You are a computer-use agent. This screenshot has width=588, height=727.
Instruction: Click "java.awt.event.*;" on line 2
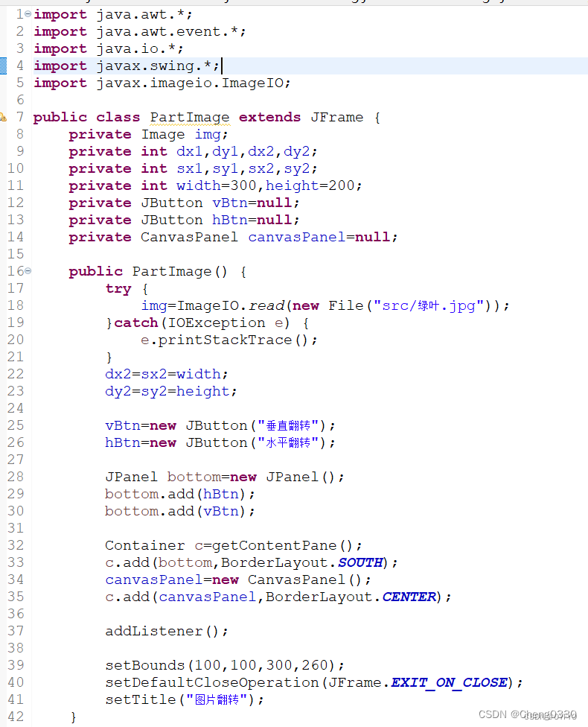pos(171,32)
